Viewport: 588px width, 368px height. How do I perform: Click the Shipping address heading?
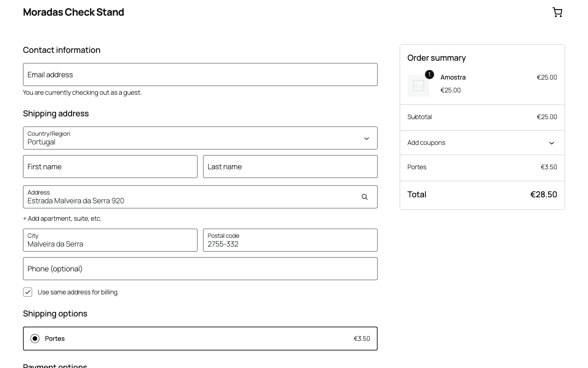[x=56, y=114]
